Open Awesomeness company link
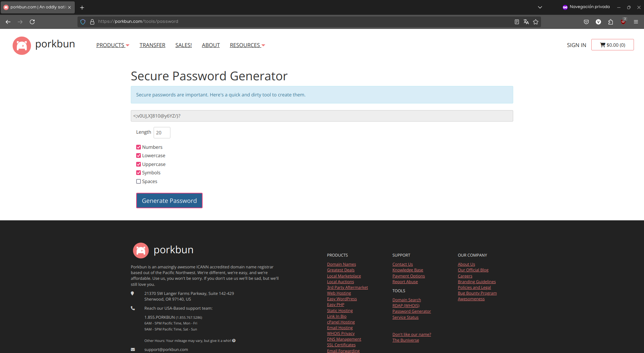Viewport: 644px width, 353px height. 471,299
